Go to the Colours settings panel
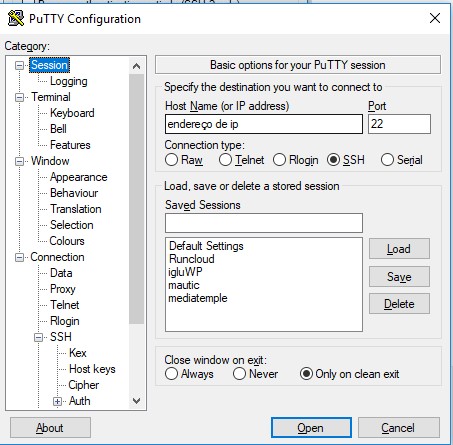 coord(67,241)
